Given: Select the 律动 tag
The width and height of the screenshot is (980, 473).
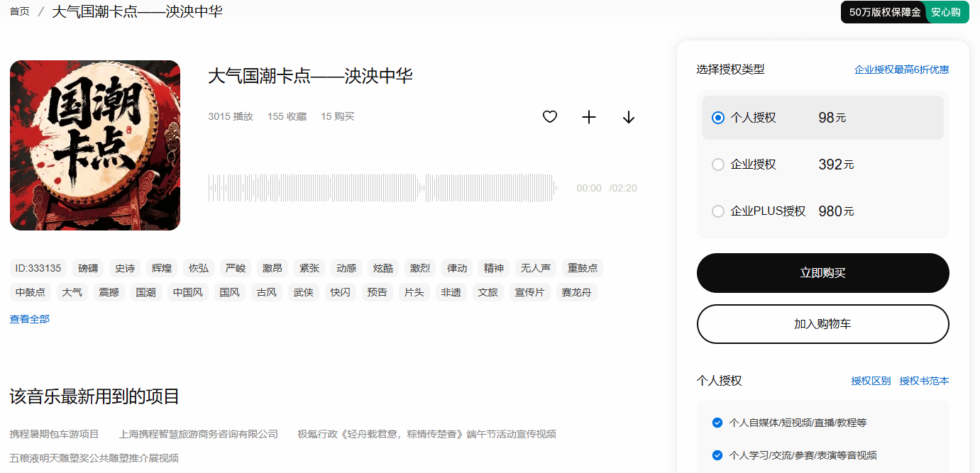Looking at the screenshot, I should pos(457,268).
